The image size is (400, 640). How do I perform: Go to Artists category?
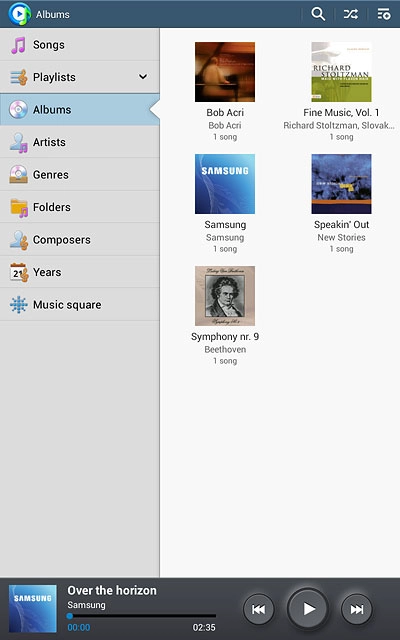tap(80, 142)
